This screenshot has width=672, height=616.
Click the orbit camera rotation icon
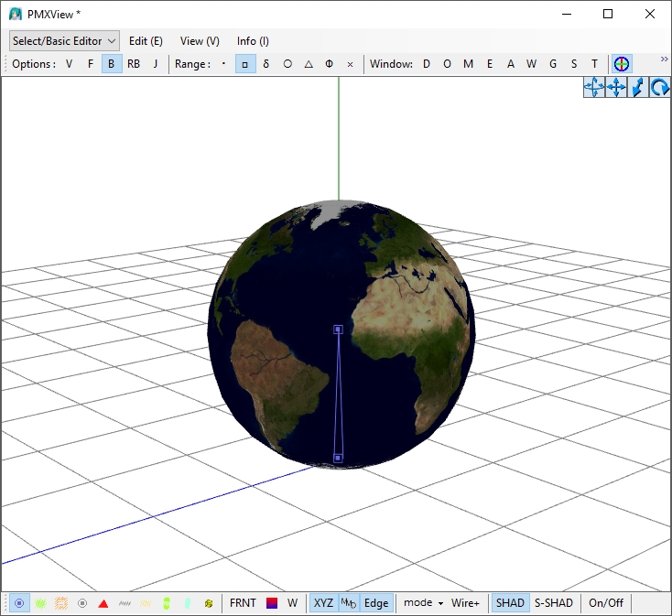594,87
